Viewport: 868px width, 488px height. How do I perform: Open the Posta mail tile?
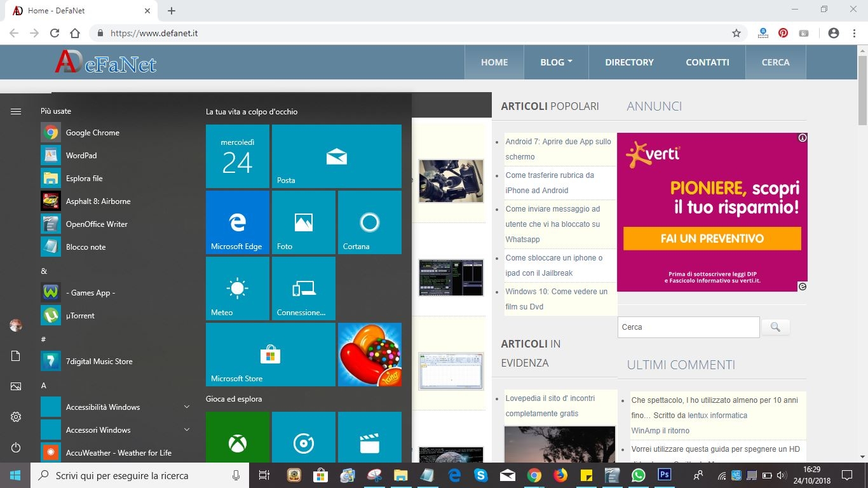coord(337,156)
